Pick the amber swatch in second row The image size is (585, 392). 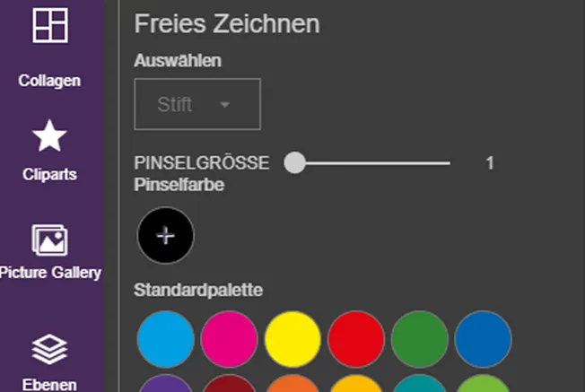pyautogui.click(x=356, y=386)
